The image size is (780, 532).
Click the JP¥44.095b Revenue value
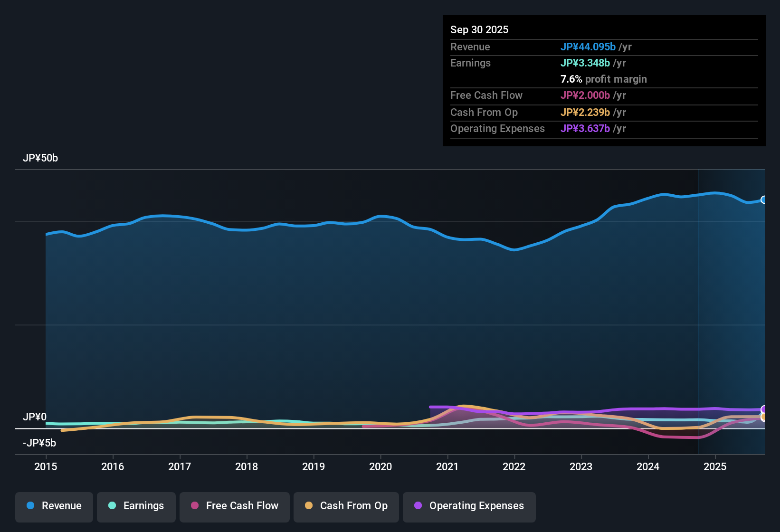588,47
